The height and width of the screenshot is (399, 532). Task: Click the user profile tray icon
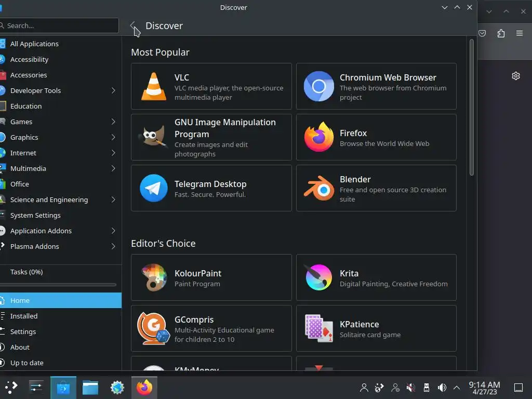tap(364, 388)
